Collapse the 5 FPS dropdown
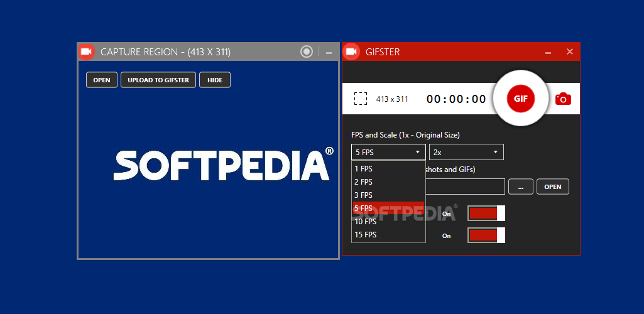The image size is (644, 314). [388, 152]
